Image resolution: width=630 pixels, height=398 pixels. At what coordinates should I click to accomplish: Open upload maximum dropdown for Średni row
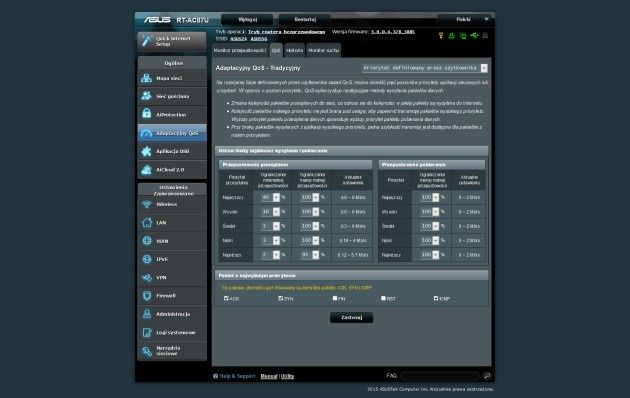coord(310,226)
